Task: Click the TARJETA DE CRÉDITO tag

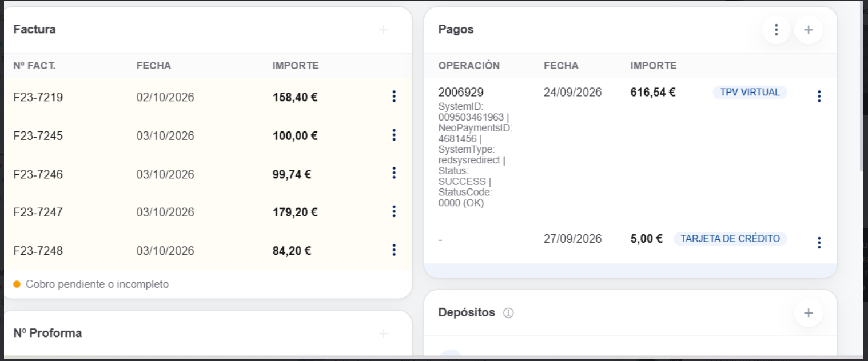Action: (730, 239)
